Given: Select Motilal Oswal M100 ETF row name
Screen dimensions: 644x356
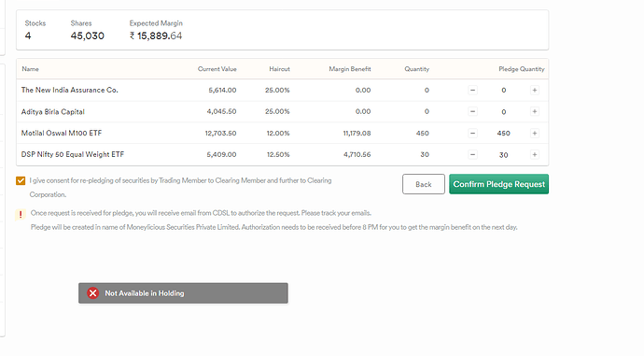Looking at the screenshot, I should (62, 134).
